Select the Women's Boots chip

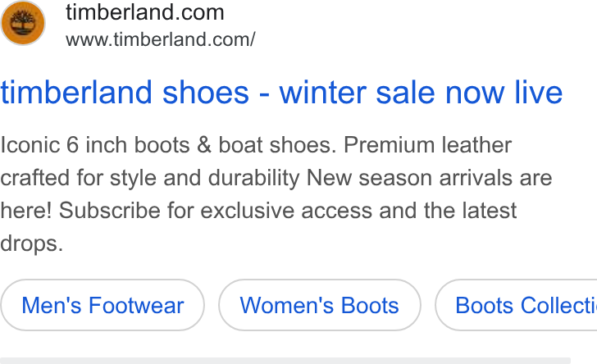coord(320,305)
